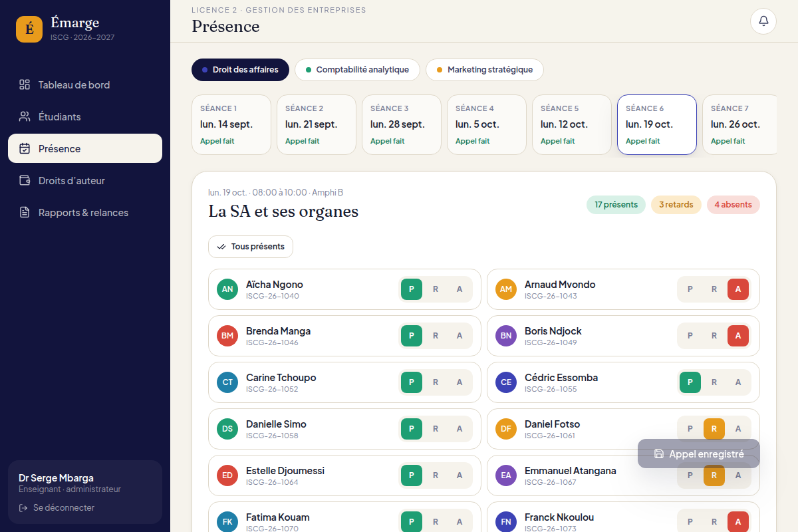Click the logout arrow icon

23,507
